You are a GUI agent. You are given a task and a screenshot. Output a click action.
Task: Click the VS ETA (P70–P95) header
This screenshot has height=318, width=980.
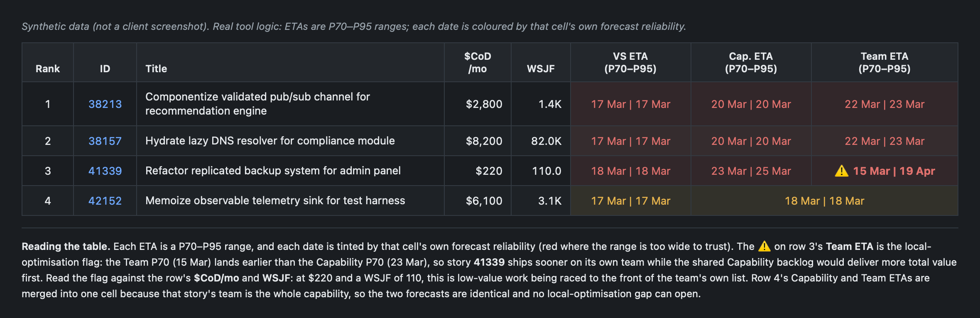[630, 62]
